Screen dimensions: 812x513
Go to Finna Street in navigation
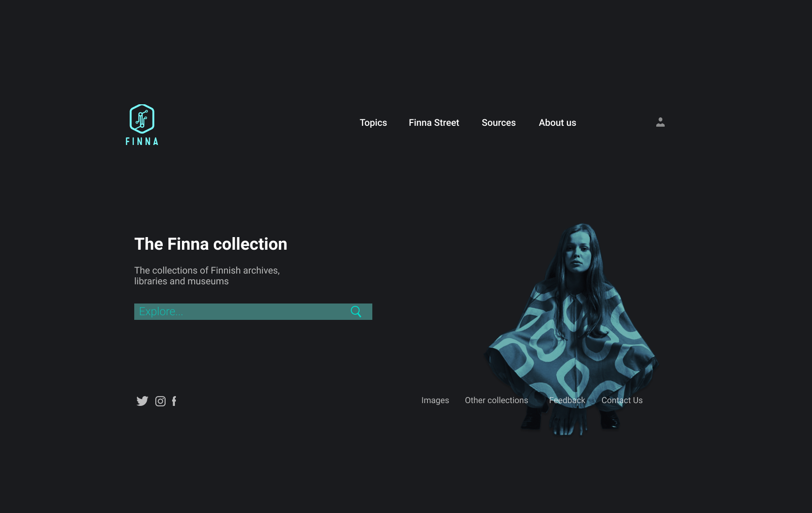(434, 123)
